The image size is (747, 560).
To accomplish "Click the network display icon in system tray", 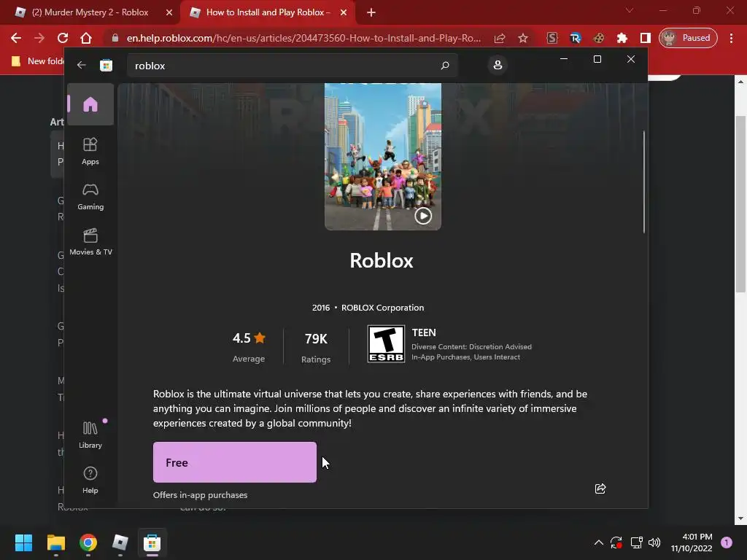I will click(x=636, y=542).
